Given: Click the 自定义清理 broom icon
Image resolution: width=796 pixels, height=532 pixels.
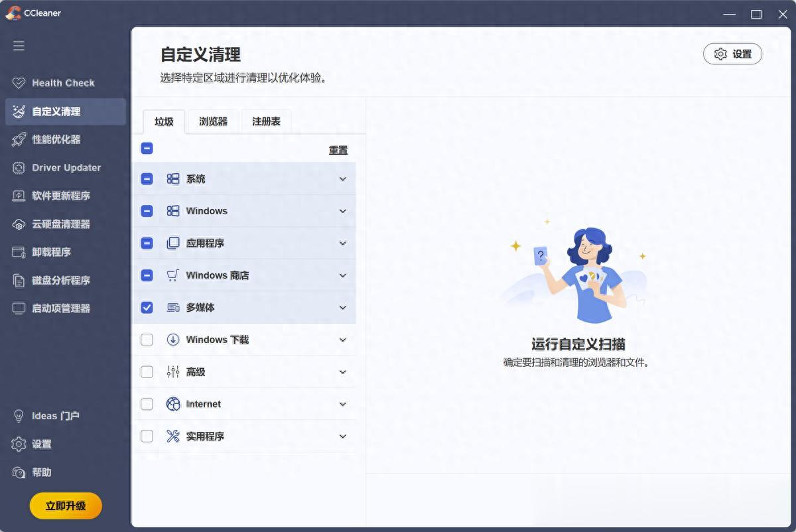Looking at the screenshot, I should 19,111.
